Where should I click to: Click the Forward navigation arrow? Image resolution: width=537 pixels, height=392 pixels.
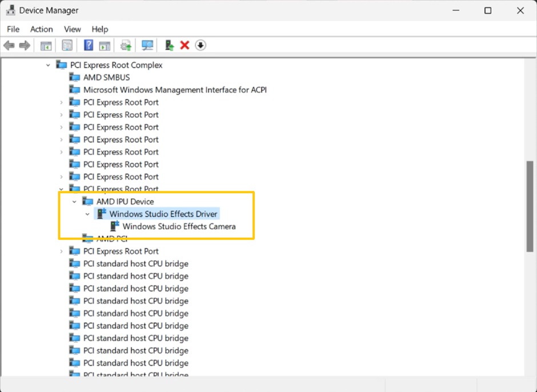[x=23, y=45]
